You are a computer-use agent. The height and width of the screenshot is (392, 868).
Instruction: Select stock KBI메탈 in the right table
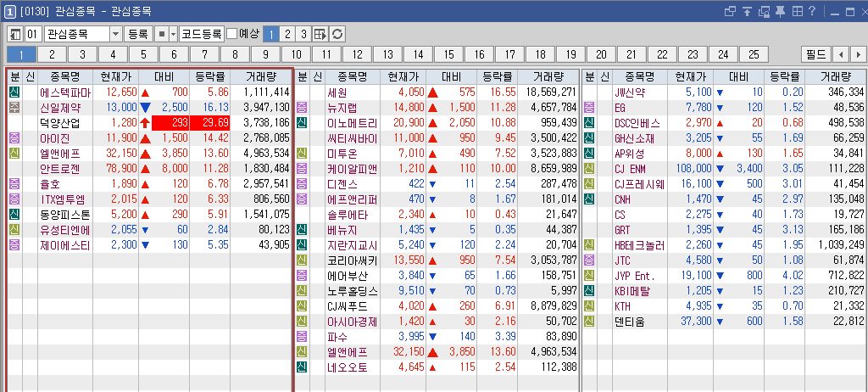633,290
